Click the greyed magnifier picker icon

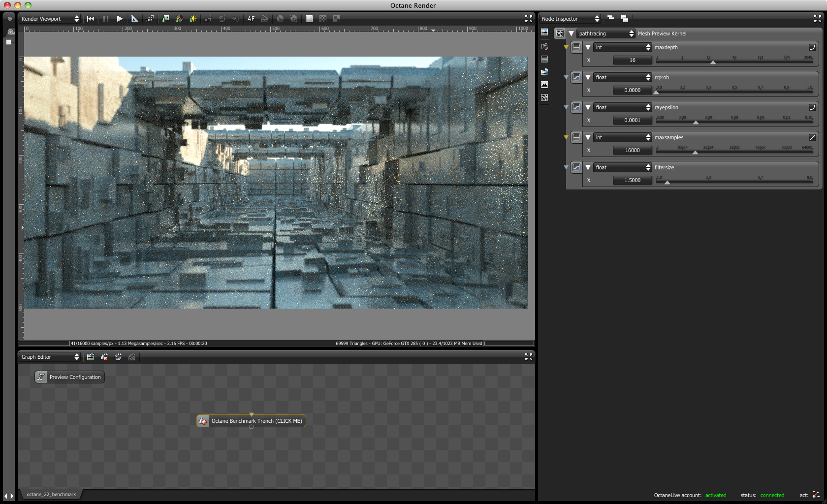[236, 19]
